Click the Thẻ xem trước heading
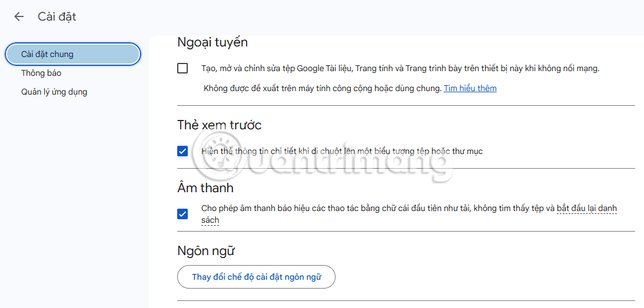 pyautogui.click(x=219, y=125)
